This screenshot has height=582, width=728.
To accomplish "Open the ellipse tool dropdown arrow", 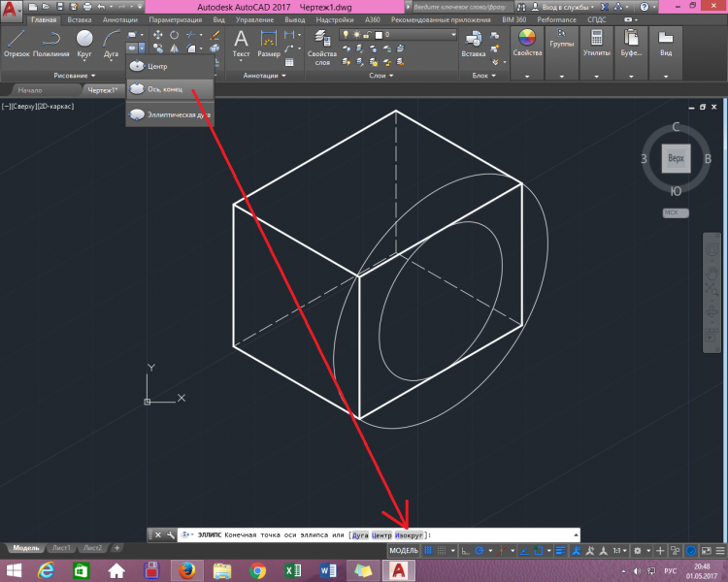I will click(142, 48).
